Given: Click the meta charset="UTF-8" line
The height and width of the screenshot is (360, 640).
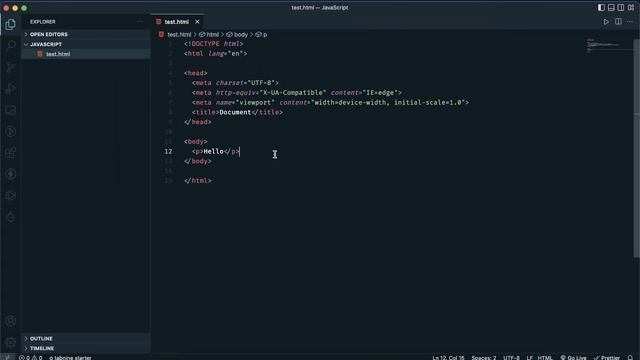Looking at the screenshot, I should pos(236,83).
